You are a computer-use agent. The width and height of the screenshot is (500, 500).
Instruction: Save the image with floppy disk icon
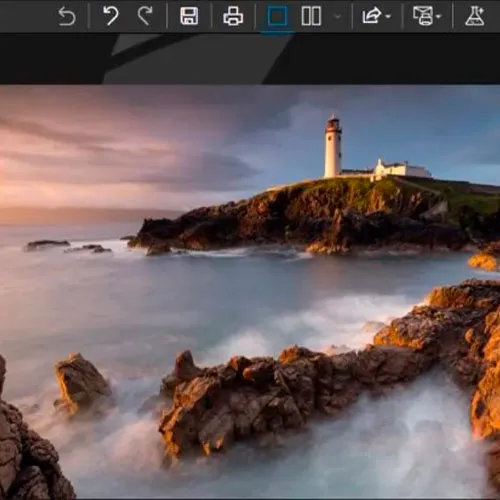coord(189,16)
